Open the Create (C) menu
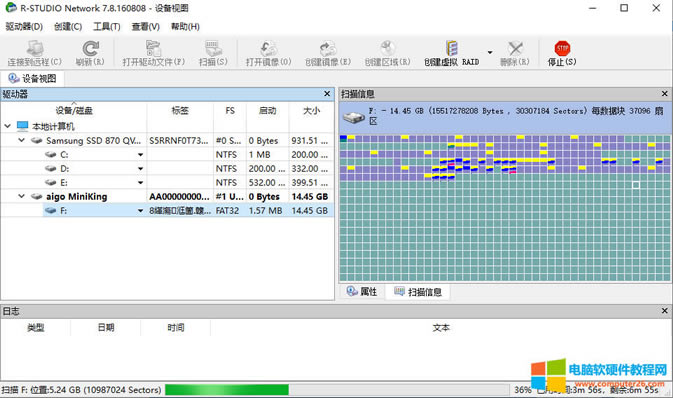Screen dimensions: 673x398 pos(68,27)
